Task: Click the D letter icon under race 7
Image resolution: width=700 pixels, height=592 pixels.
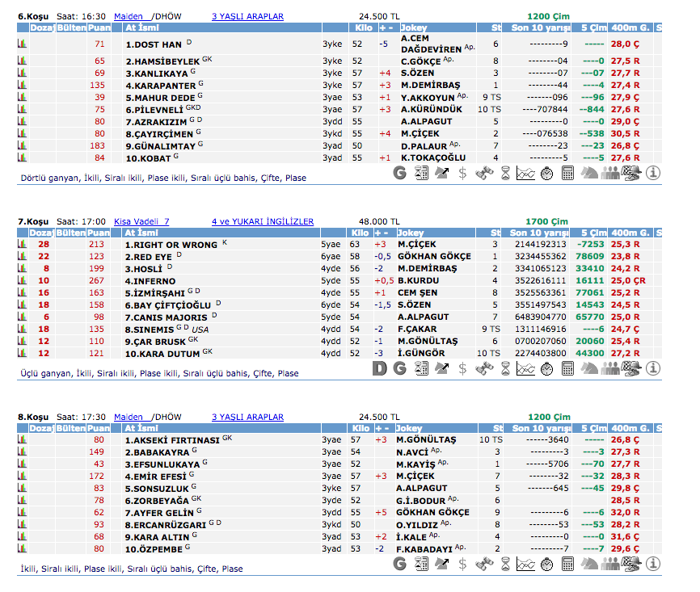Action: pos(379,368)
